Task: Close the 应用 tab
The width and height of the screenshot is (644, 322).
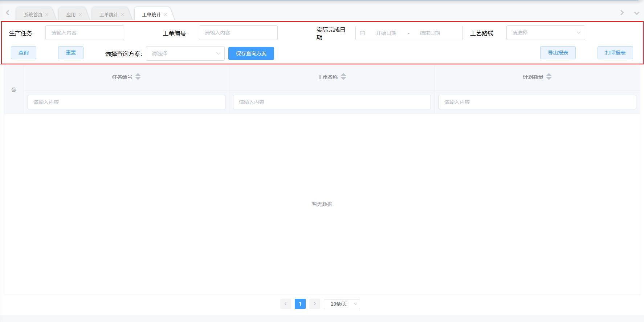Action: [x=80, y=15]
